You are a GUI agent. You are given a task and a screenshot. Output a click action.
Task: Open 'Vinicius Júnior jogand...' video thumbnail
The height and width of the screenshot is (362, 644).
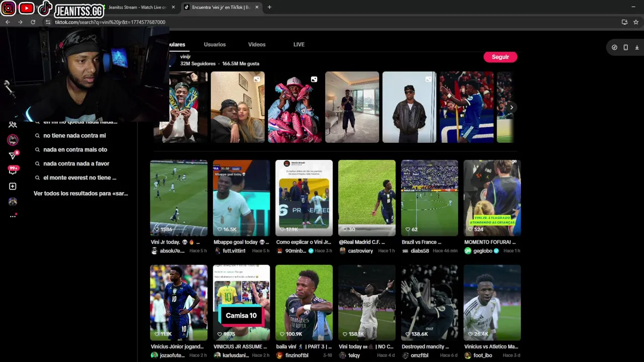click(179, 303)
